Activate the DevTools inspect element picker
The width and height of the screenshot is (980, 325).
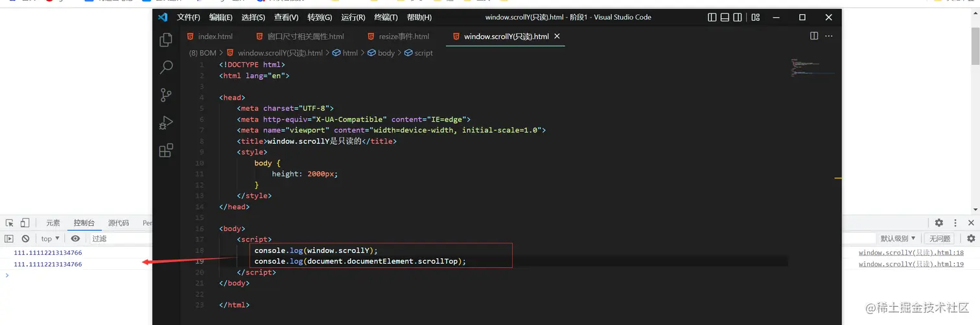10,223
